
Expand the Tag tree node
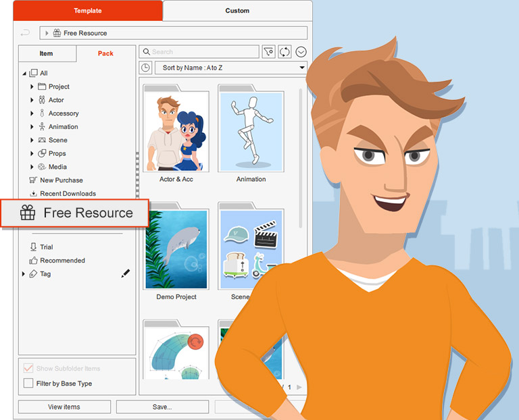(x=24, y=274)
